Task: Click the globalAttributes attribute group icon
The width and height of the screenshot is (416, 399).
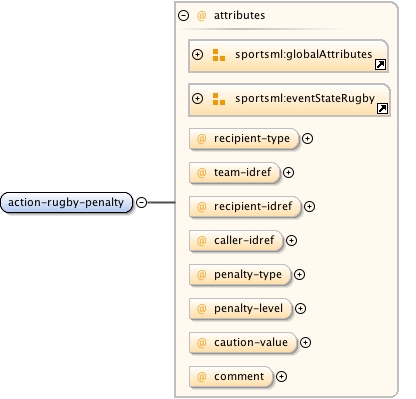Action: coord(219,55)
